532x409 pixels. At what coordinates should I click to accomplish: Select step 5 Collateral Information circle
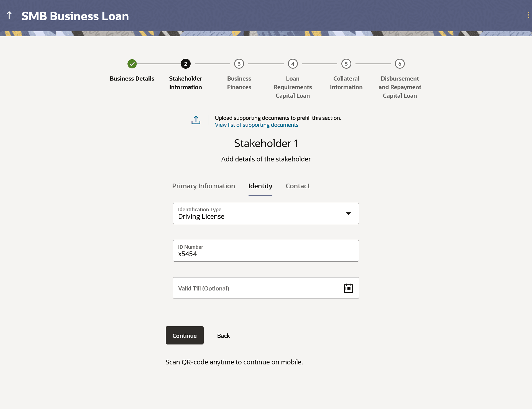click(346, 64)
